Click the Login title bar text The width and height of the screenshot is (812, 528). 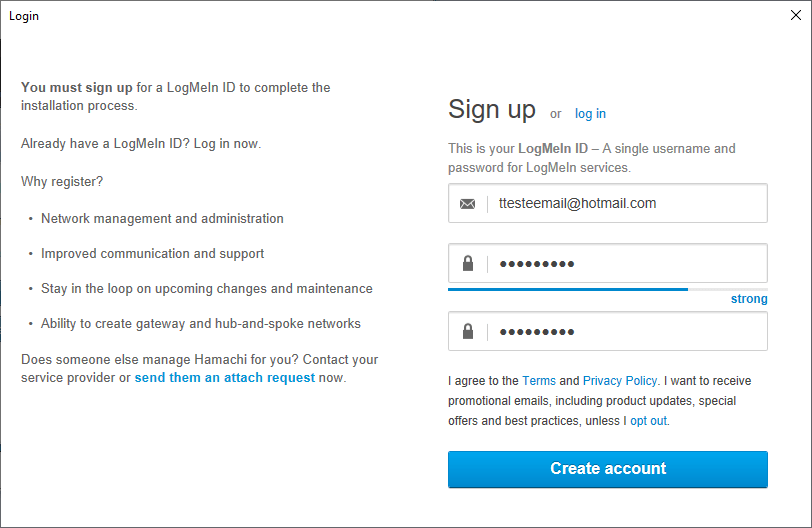point(24,16)
